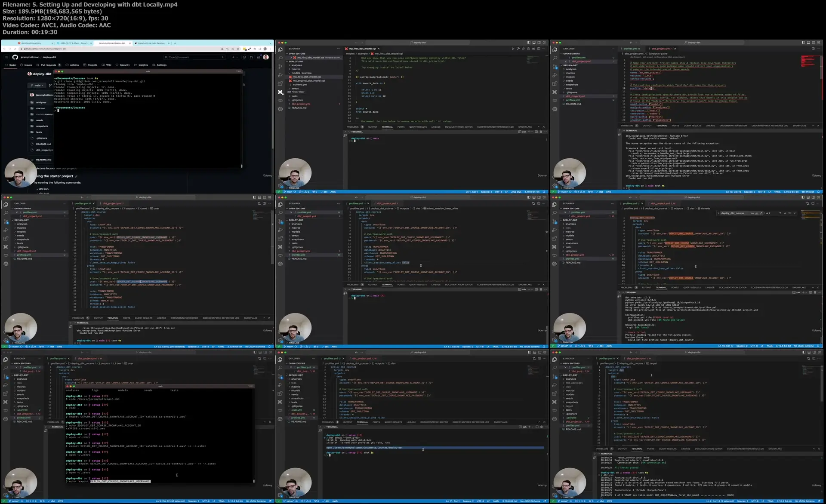Click previous-match arrow in deploy_dbt_course find widget
The image size is (826, 504).
[x=780, y=213]
